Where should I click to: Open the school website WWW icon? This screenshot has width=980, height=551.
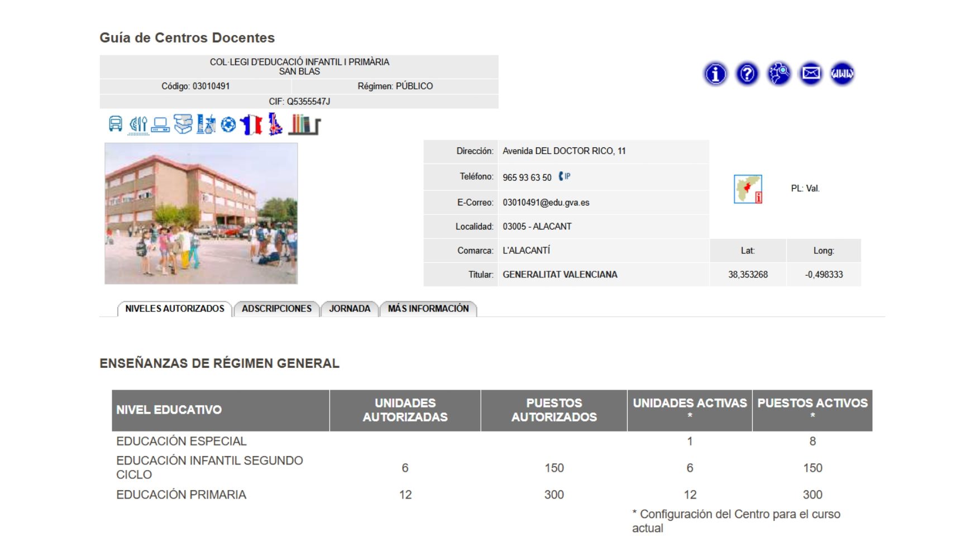(x=842, y=74)
